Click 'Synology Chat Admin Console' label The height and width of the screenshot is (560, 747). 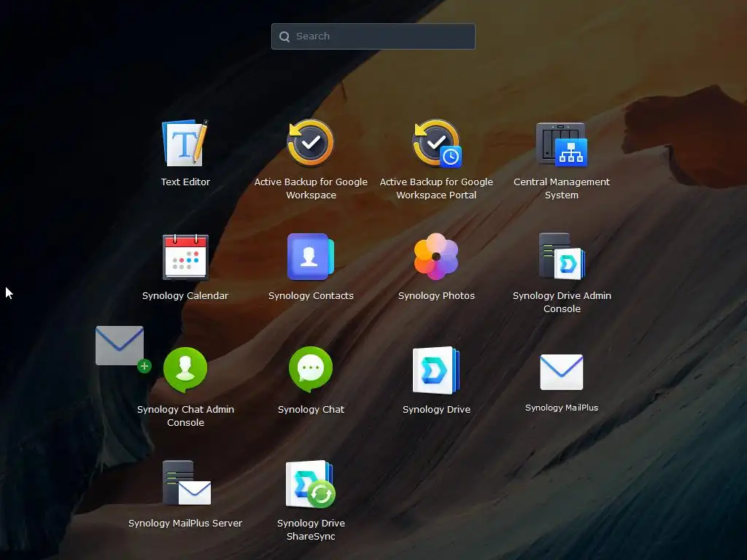[x=186, y=416]
